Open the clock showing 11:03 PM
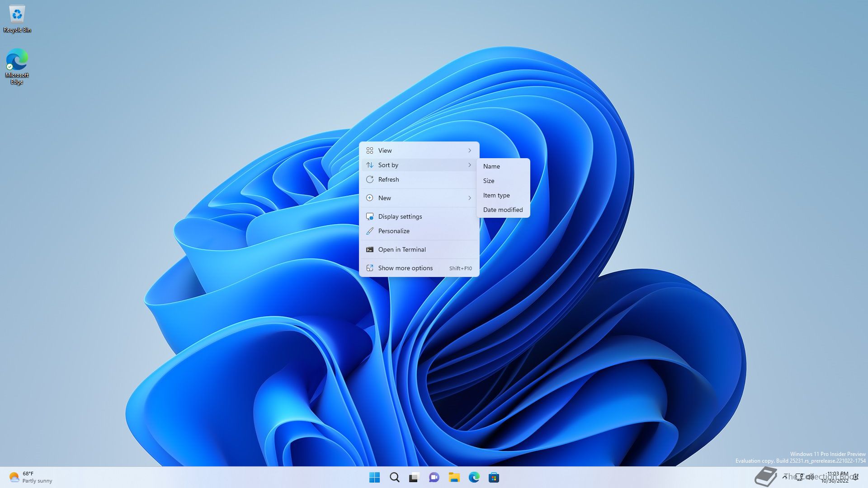 (x=835, y=477)
